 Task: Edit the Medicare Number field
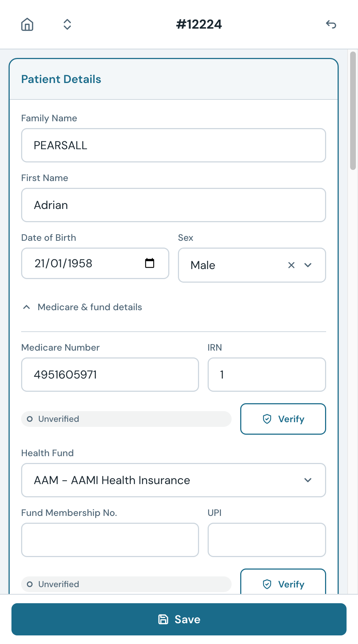pos(110,375)
